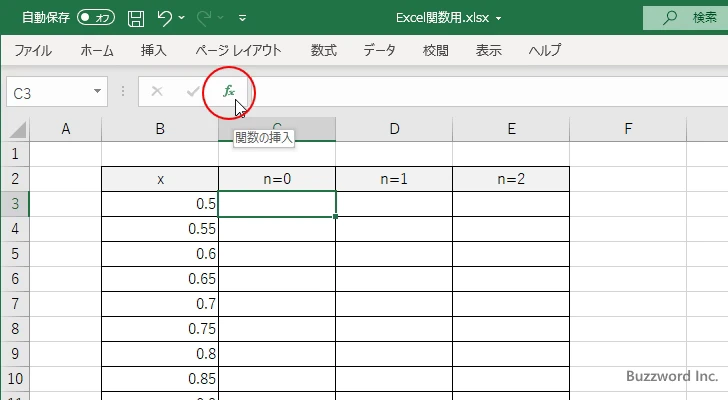The image size is (728, 400).
Task: Click the Insert Function fx icon
Action: click(x=229, y=91)
